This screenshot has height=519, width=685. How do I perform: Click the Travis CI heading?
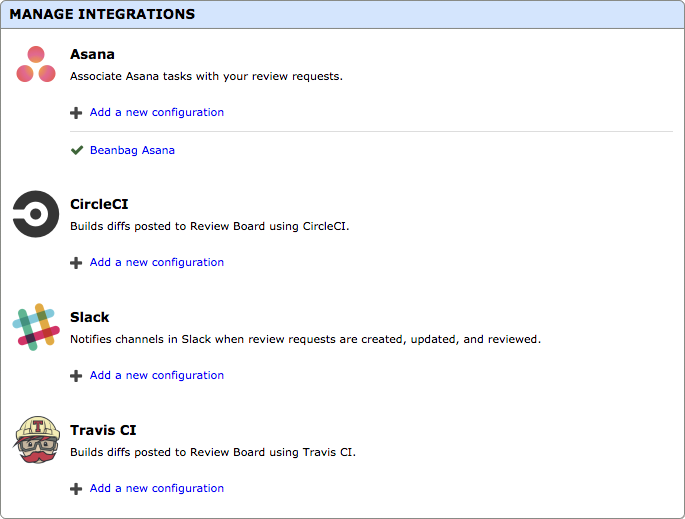click(103, 430)
